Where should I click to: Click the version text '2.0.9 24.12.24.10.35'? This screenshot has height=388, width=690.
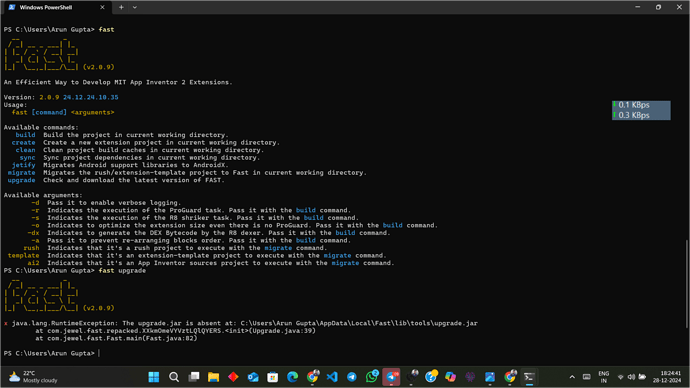coord(79,97)
